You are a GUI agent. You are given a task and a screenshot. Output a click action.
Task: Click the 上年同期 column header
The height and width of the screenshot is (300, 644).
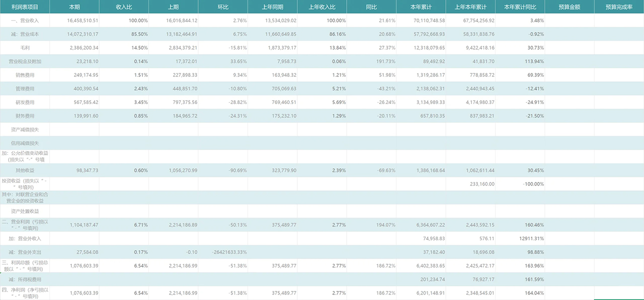click(272, 8)
